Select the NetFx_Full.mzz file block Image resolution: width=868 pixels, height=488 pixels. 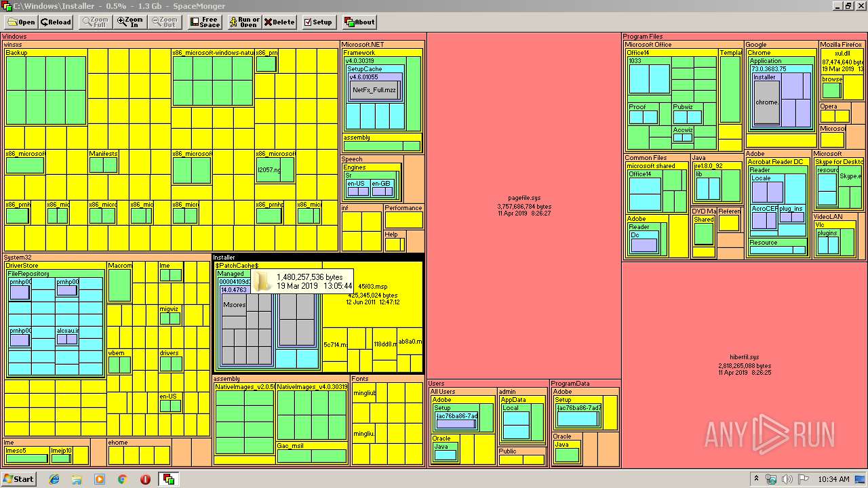[374, 90]
